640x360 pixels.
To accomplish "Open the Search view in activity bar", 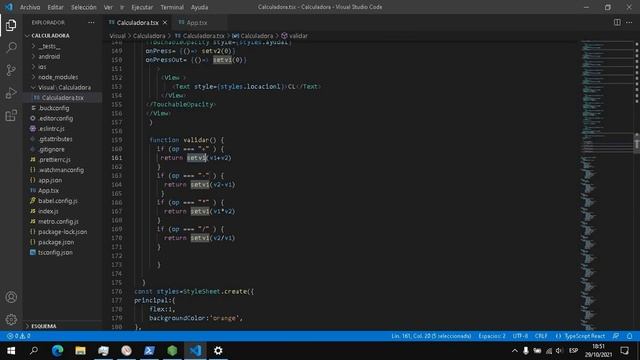I will pos(11,48).
